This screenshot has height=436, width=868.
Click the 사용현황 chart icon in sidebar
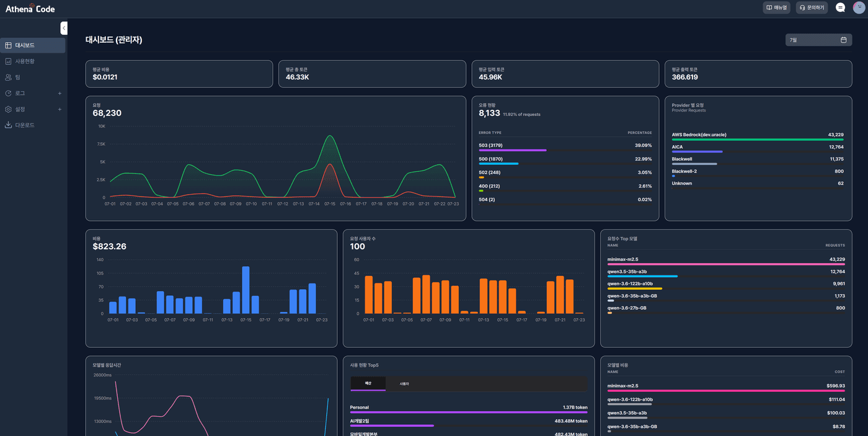[8, 61]
